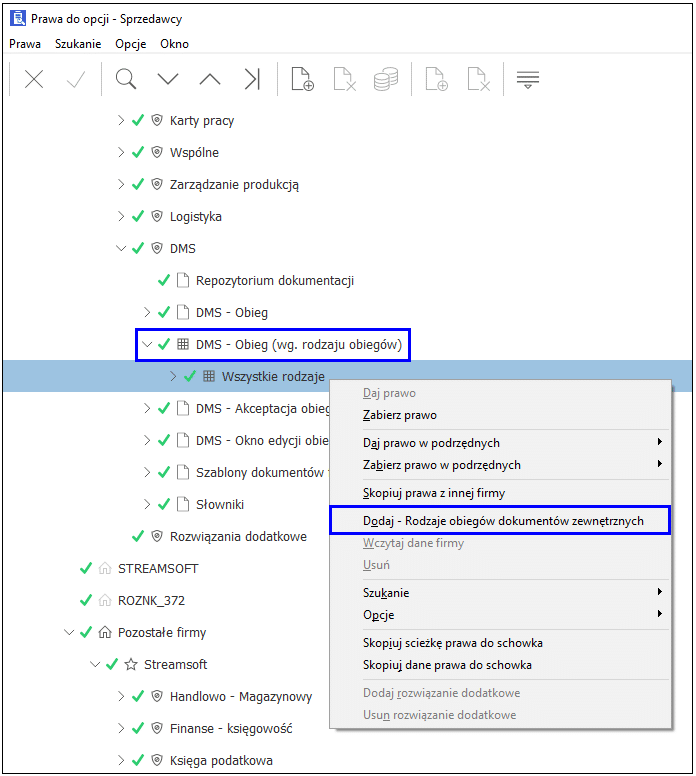Open Daj prawo w podrzędnych submenu
The image size is (696, 776).
tap(500, 442)
